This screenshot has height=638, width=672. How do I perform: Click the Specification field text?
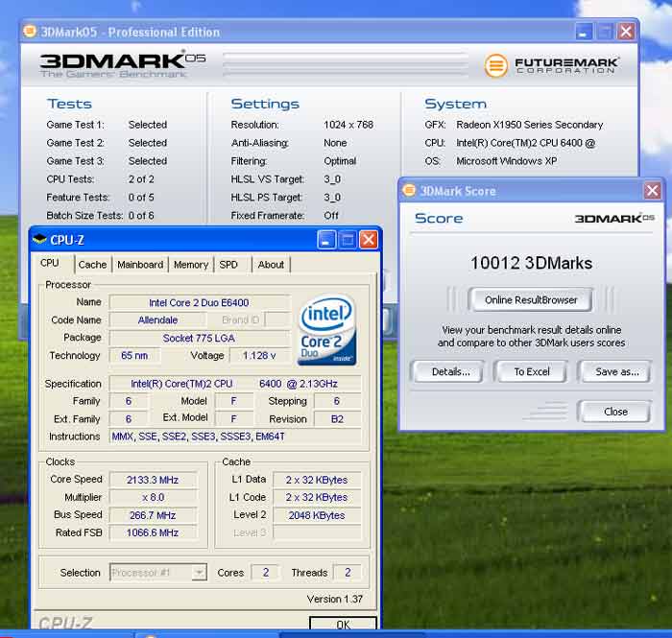tap(235, 384)
